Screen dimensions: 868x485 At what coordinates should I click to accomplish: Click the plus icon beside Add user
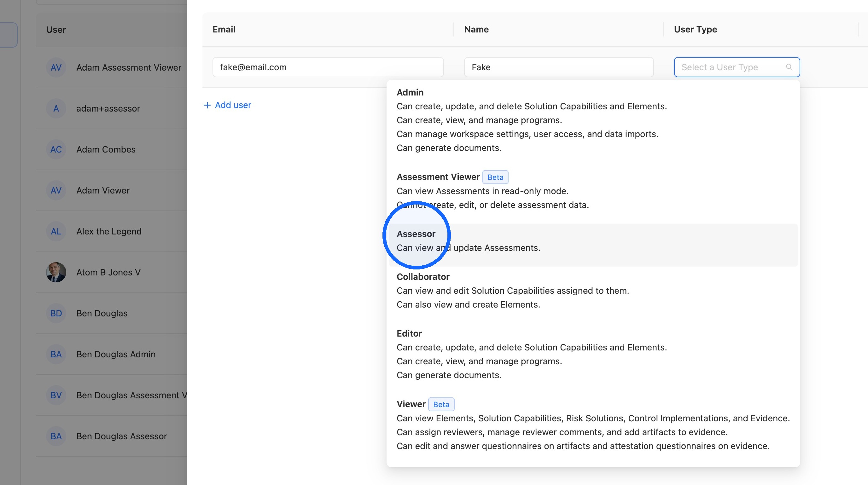point(207,105)
